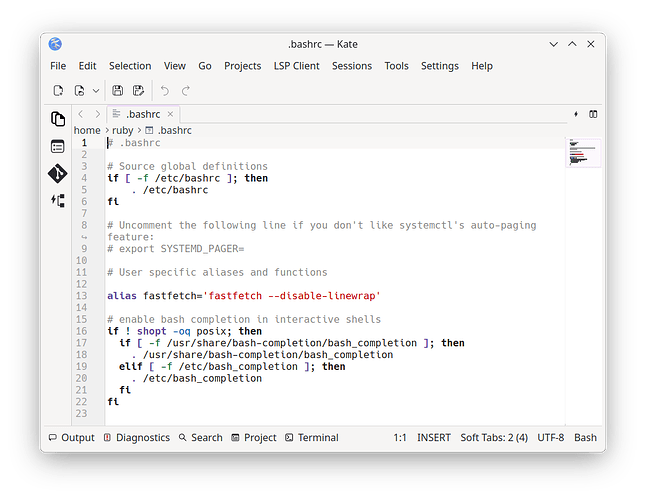Click the ruby folder in breadcrumb

[x=122, y=130]
